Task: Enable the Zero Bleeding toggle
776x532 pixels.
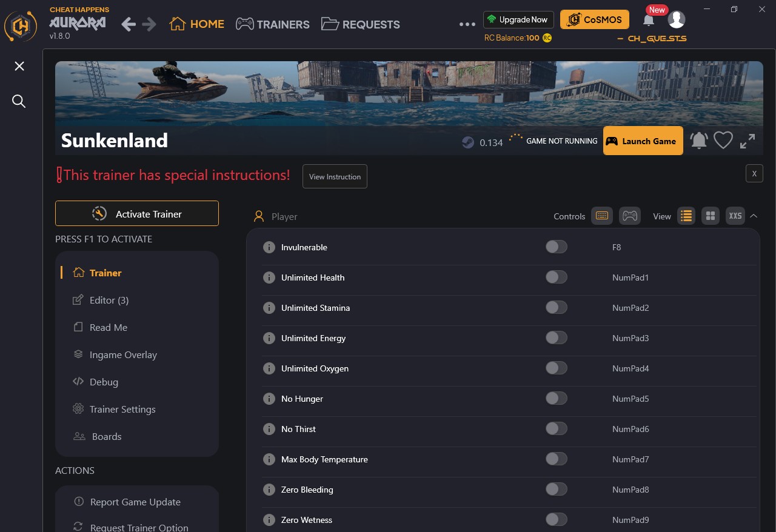Action: [x=556, y=489]
